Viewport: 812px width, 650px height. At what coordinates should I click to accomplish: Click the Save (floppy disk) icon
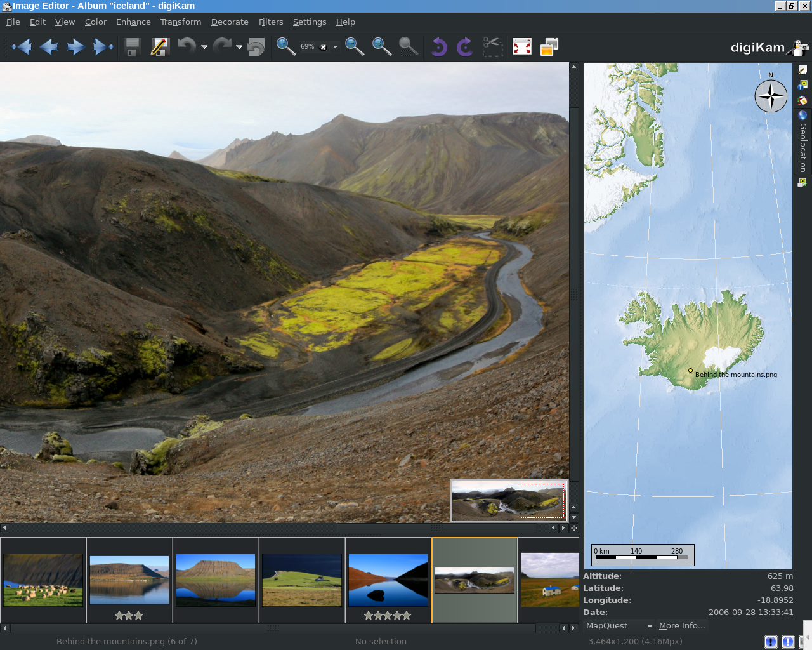(133, 47)
